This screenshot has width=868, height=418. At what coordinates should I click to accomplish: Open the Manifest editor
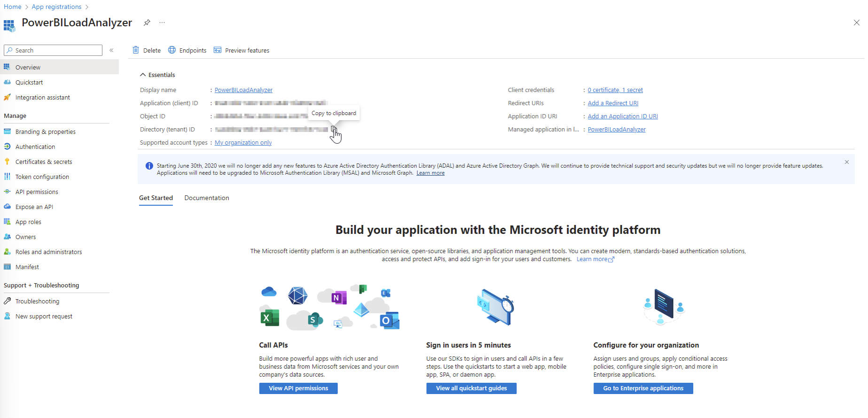pyautogui.click(x=27, y=267)
